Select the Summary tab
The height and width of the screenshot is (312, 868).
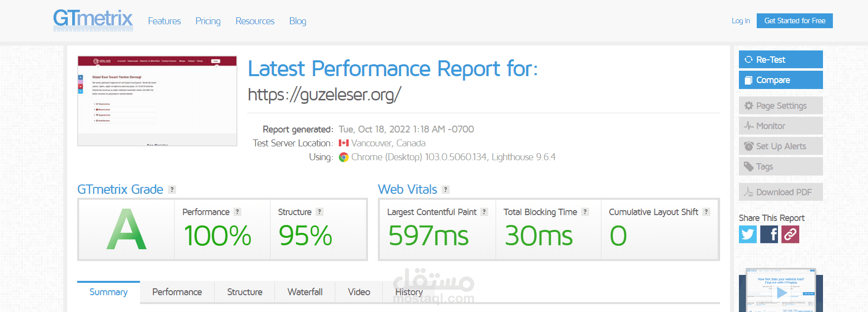pos(108,292)
